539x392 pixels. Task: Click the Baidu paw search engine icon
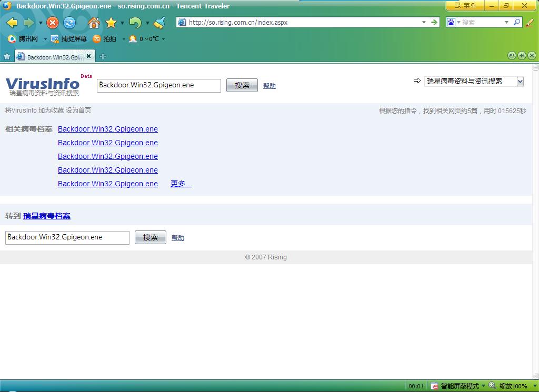click(x=451, y=22)
